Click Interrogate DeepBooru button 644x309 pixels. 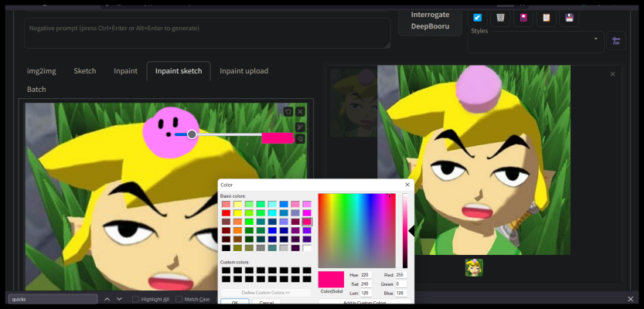pos(430,21)
